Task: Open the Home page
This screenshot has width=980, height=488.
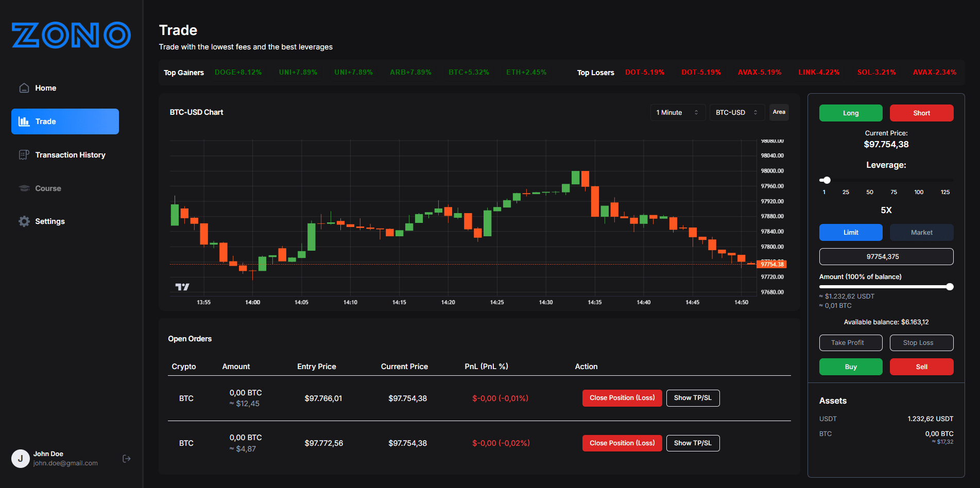Action: point(65,88)
